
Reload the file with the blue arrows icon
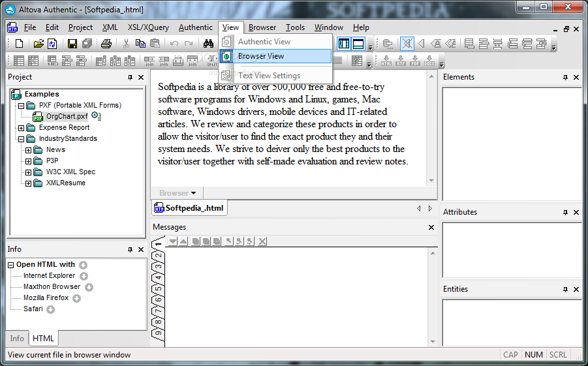52,44
